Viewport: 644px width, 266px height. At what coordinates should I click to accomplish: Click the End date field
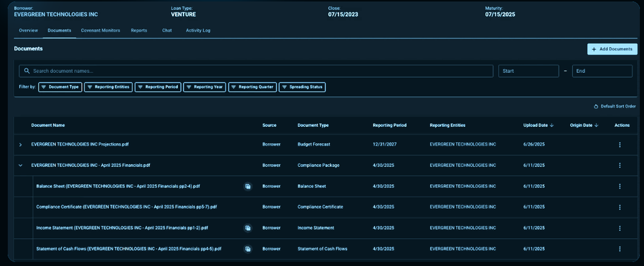602,71
